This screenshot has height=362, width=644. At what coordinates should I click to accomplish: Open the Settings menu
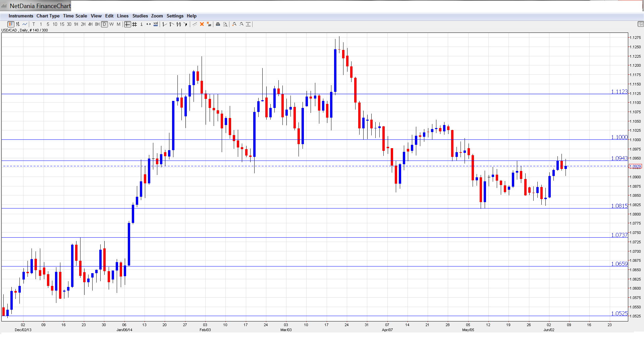(175, 16)
